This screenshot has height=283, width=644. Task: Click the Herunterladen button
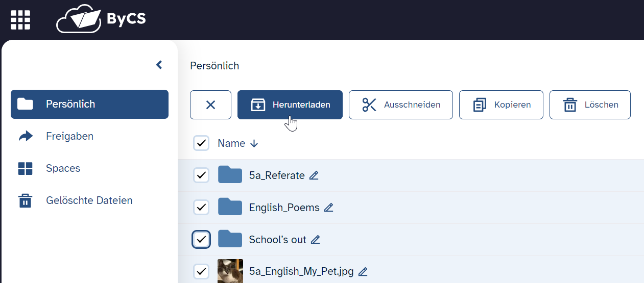pos(290,105)
